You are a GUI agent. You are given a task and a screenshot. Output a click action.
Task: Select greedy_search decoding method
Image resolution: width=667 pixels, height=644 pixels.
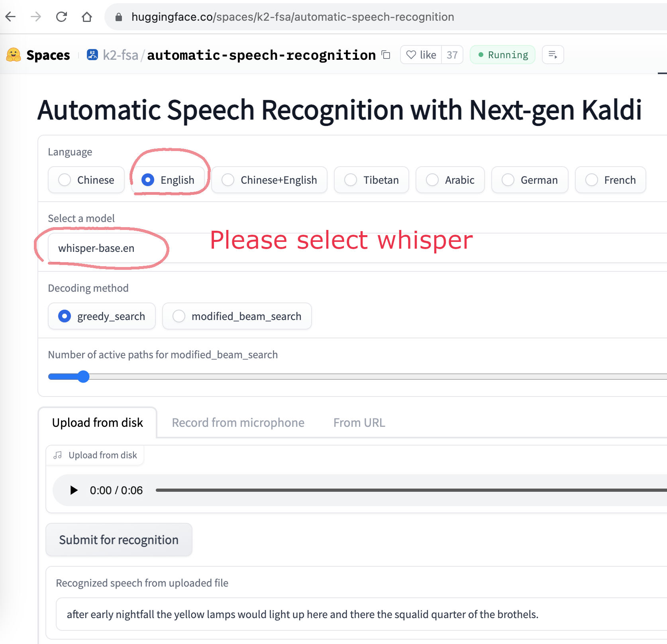(102, 316)
